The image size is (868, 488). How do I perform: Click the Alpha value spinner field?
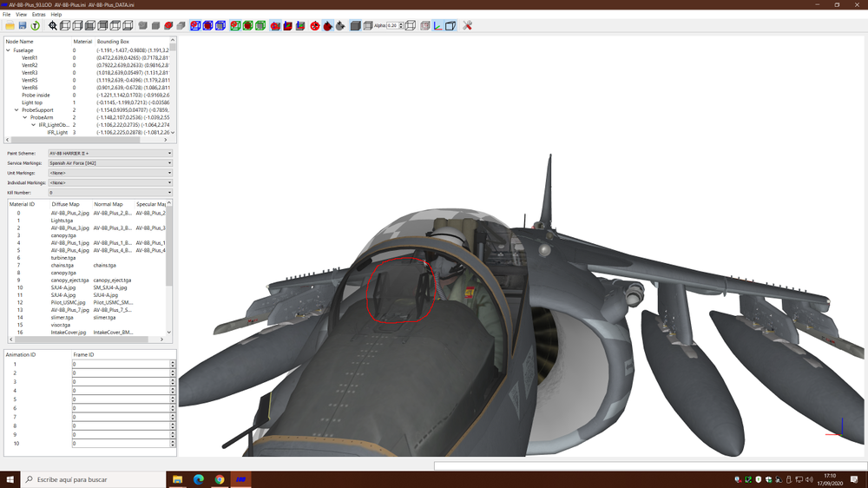pos(392,25)
